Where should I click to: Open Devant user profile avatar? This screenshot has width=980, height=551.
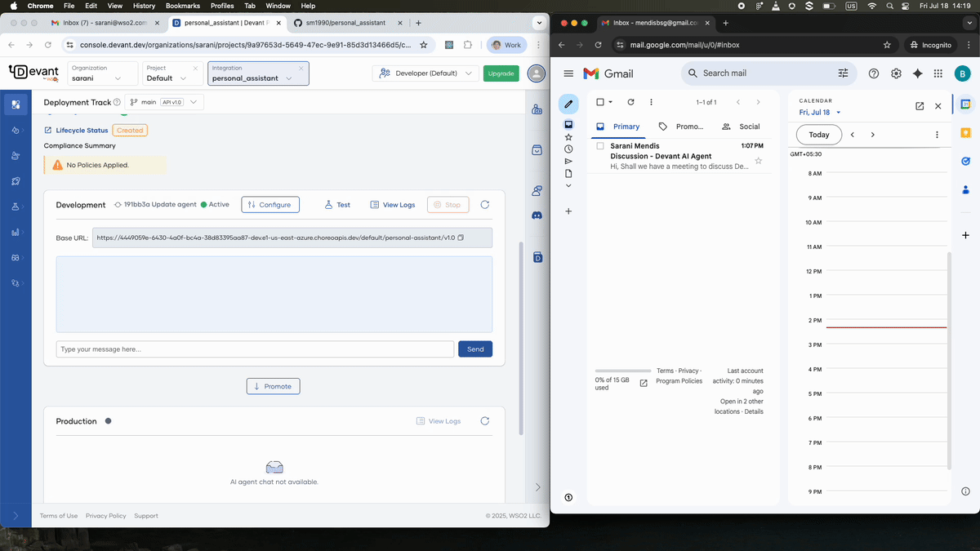[537, 73]
